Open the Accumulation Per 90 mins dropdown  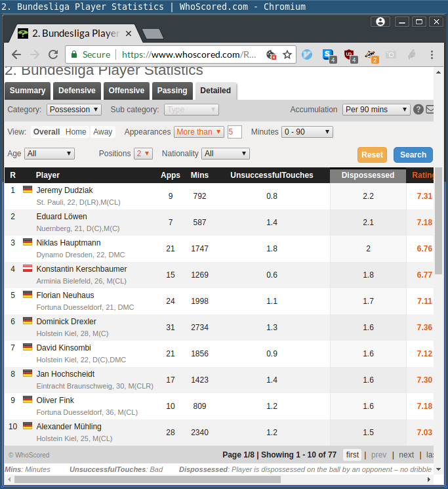pos(377,110)
